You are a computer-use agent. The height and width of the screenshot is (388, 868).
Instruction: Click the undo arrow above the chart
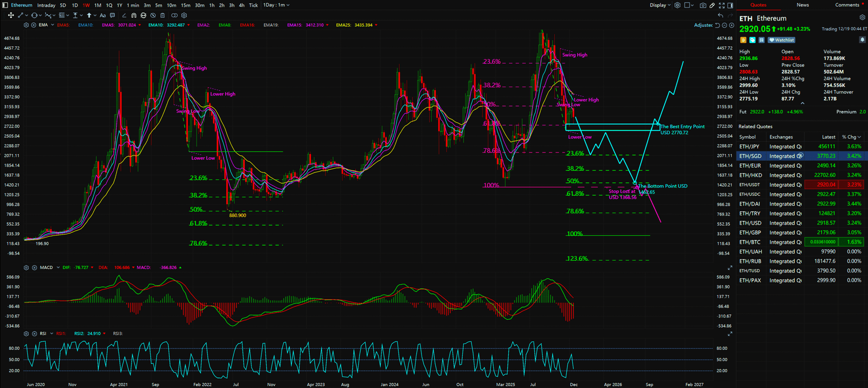click(720, 16)
